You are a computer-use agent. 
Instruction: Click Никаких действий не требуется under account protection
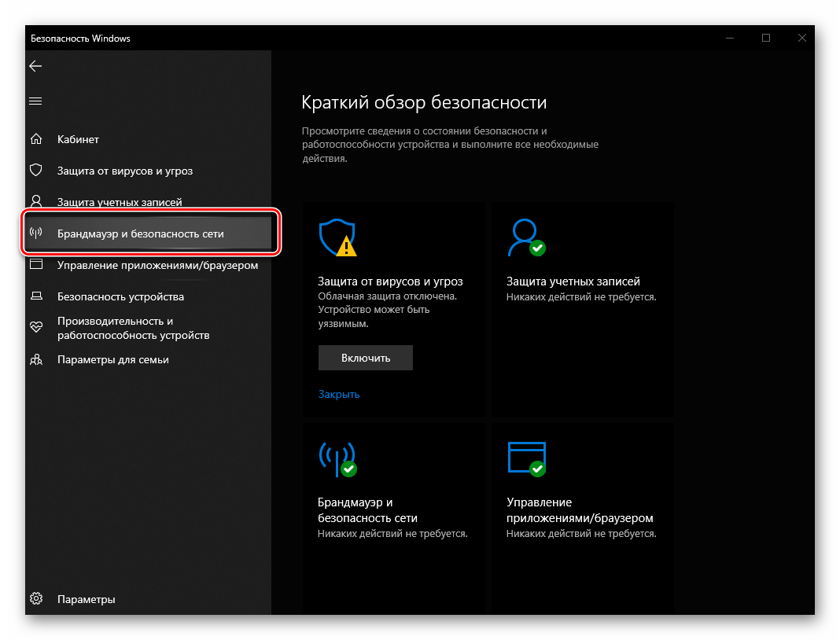(x=581, y=296)
